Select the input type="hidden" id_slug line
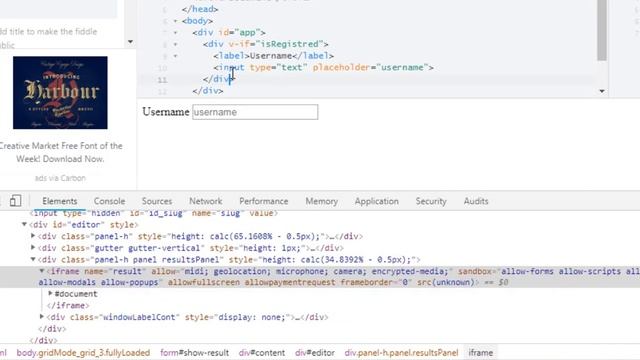The image size is (640, 360). pos(153,213)
